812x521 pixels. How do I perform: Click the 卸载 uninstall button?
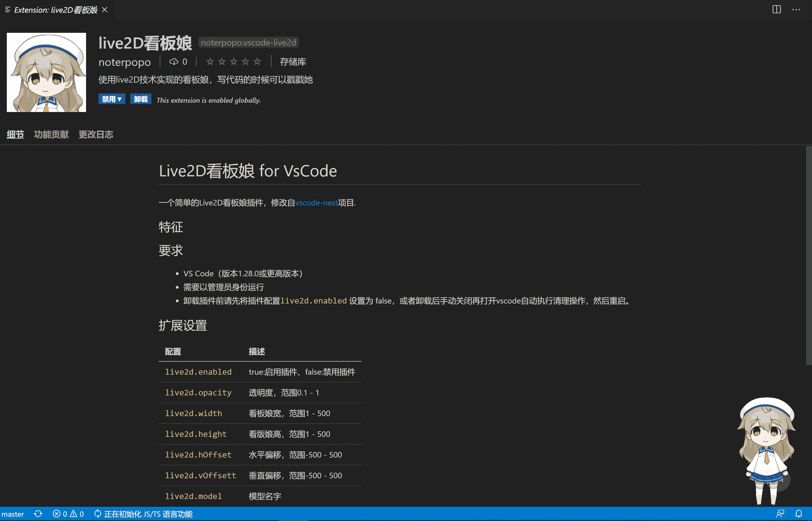[141, 99]
